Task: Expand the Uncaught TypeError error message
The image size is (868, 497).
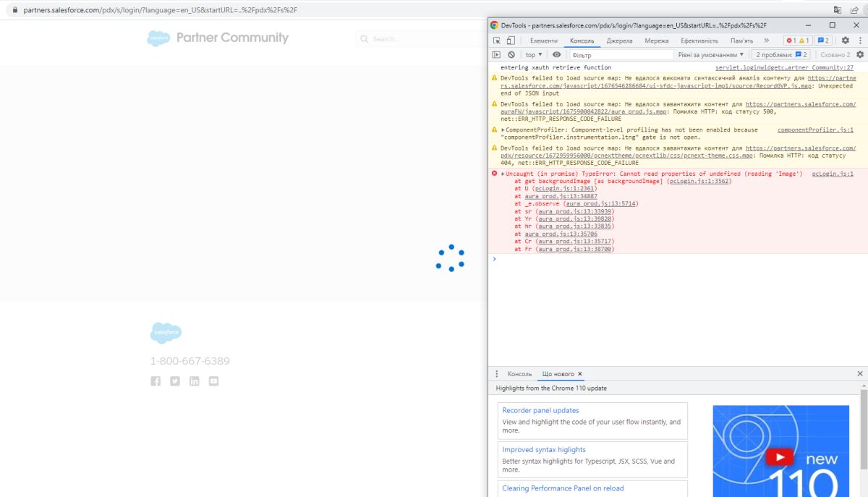Action: pos(503,174)
